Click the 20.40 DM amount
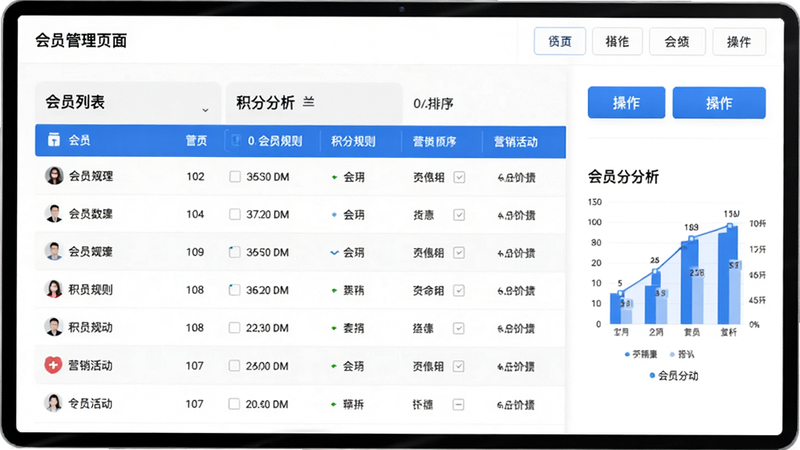Viewport: 800px width, 450px height. click(x=267, y=404)
